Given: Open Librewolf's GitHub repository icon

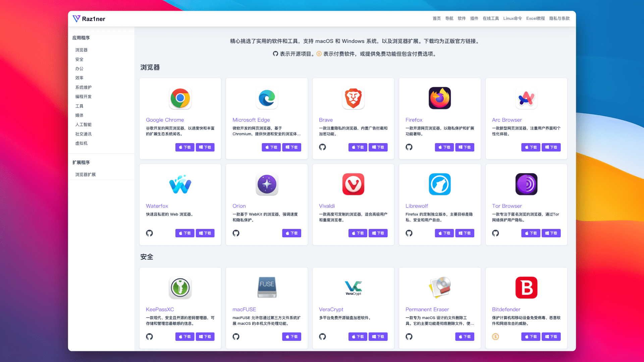Looking at the screenshot, I should [x=409, y=233].
